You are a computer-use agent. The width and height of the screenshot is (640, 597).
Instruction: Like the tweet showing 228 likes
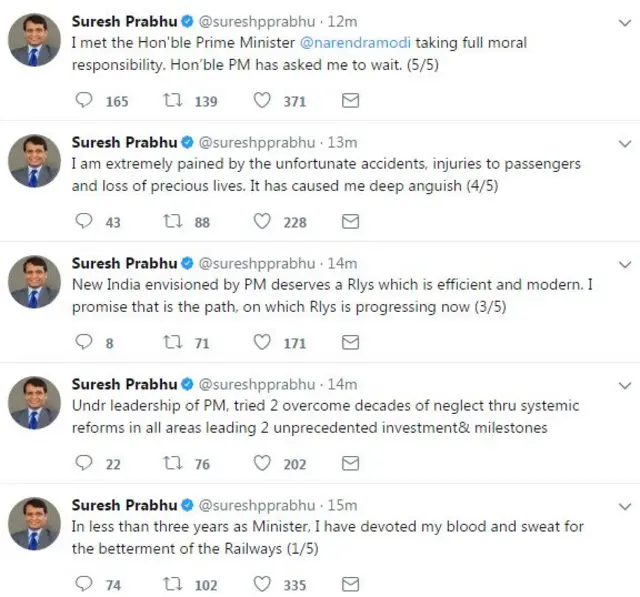pyautogui.click(x=262, y=222)
